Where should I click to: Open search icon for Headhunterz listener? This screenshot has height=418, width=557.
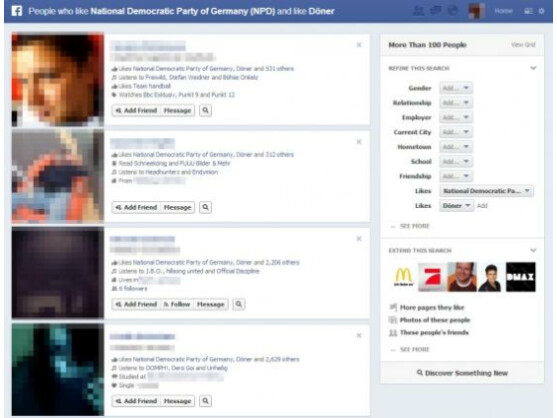(205, 207)
